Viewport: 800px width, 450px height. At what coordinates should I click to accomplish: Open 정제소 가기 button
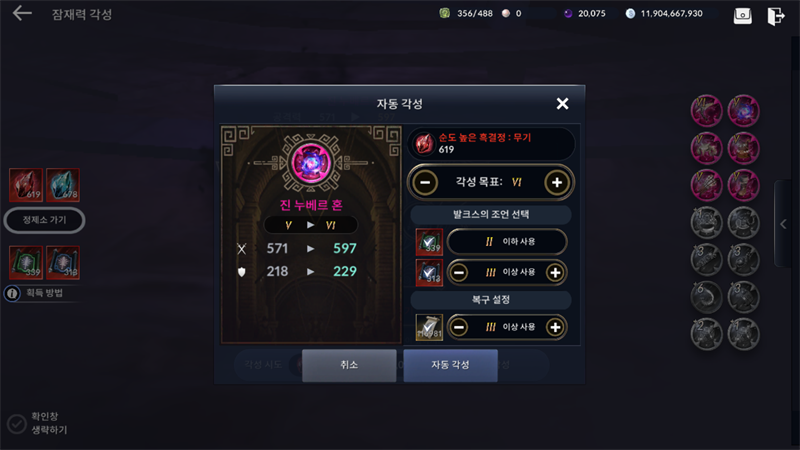coord(44,220)
